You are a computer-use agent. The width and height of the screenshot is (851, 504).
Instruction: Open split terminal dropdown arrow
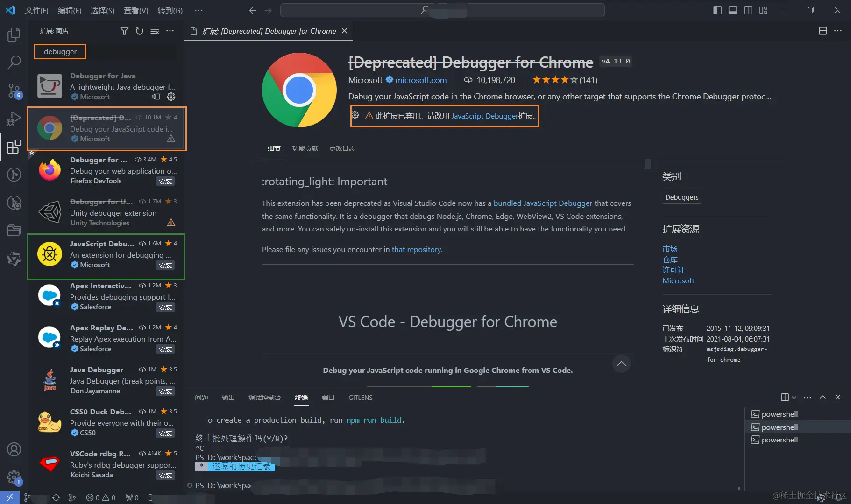click(794, 398)
